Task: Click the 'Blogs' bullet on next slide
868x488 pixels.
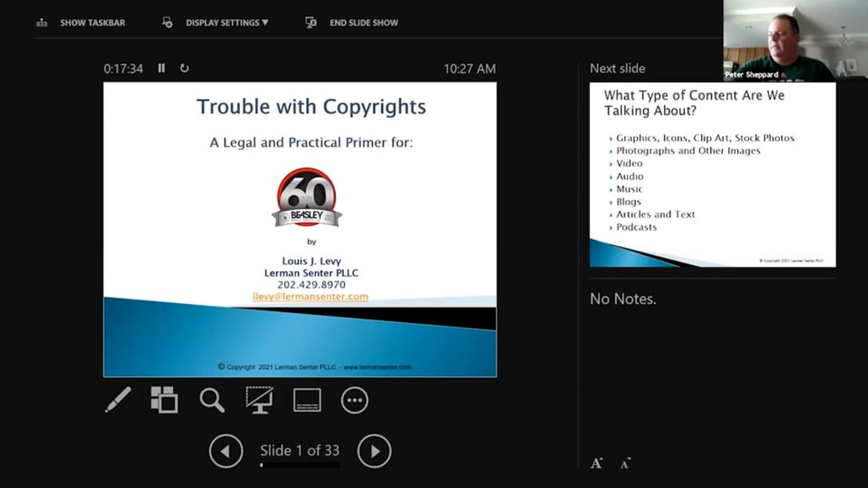Action: click(x=629, y=202)
